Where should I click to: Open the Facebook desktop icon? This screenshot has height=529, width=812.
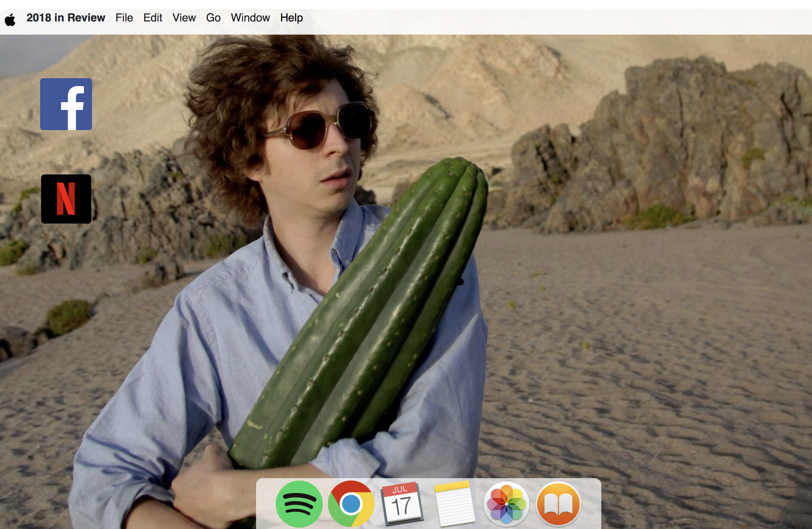pos(66,104)
